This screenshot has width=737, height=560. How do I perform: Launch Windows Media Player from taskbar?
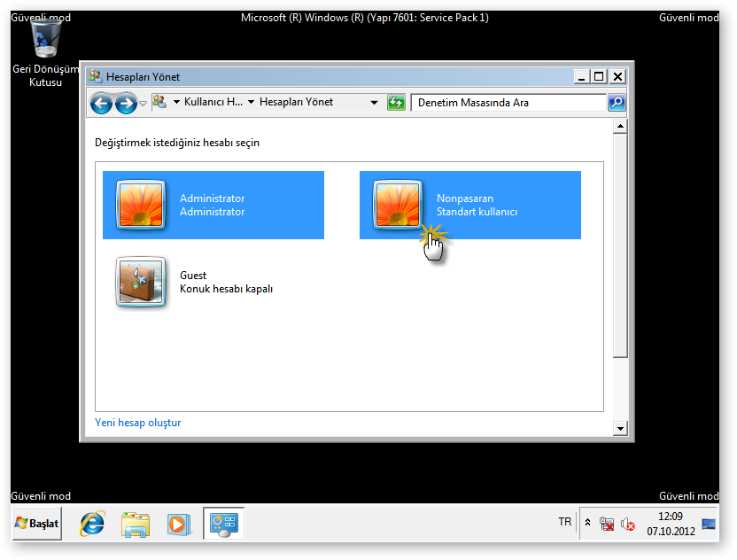(x=178, y=524)
